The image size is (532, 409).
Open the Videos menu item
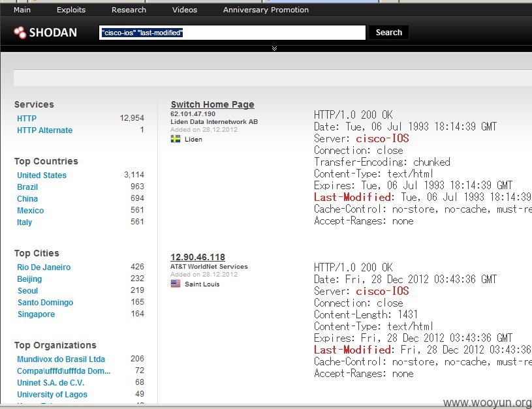tap(185, 10)
